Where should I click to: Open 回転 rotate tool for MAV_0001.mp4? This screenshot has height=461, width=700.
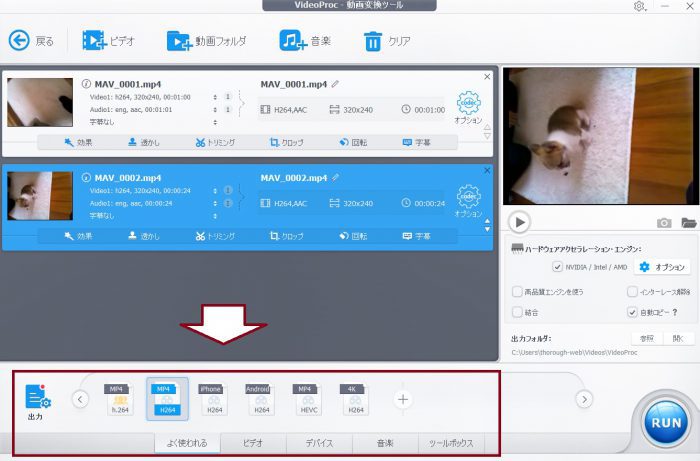click(353, 142)
